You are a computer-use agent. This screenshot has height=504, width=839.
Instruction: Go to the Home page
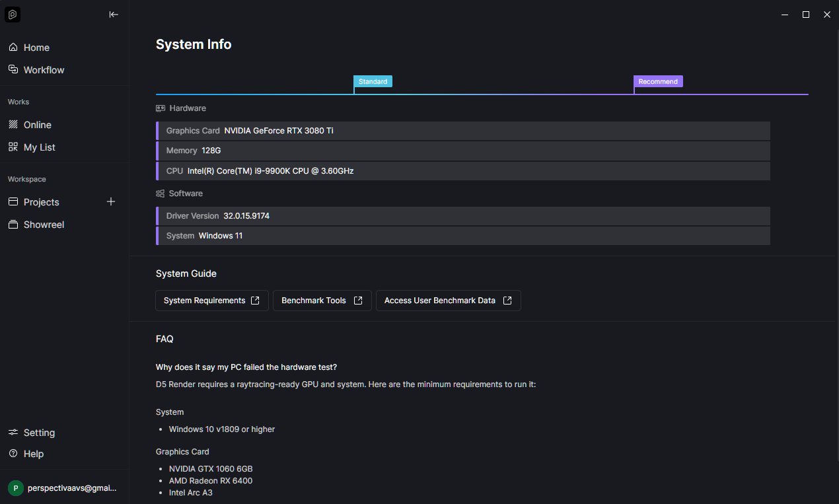[x=36, y=48]
